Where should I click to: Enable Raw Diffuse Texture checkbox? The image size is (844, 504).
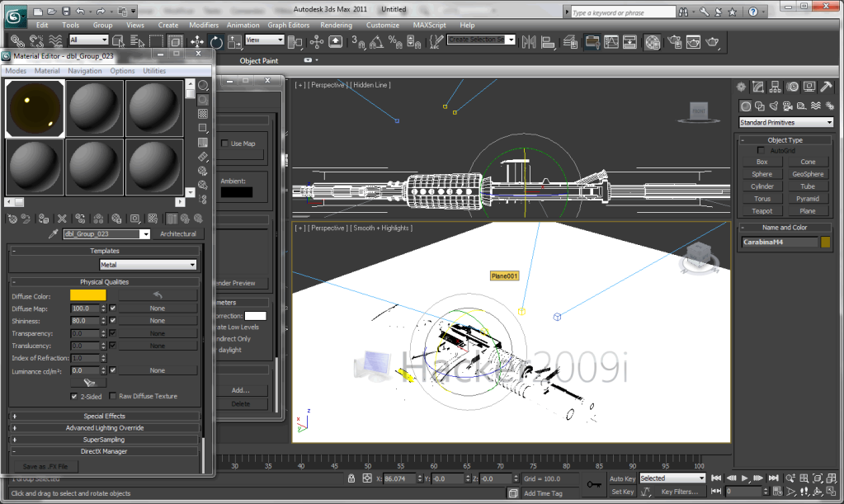click(112, 396)
